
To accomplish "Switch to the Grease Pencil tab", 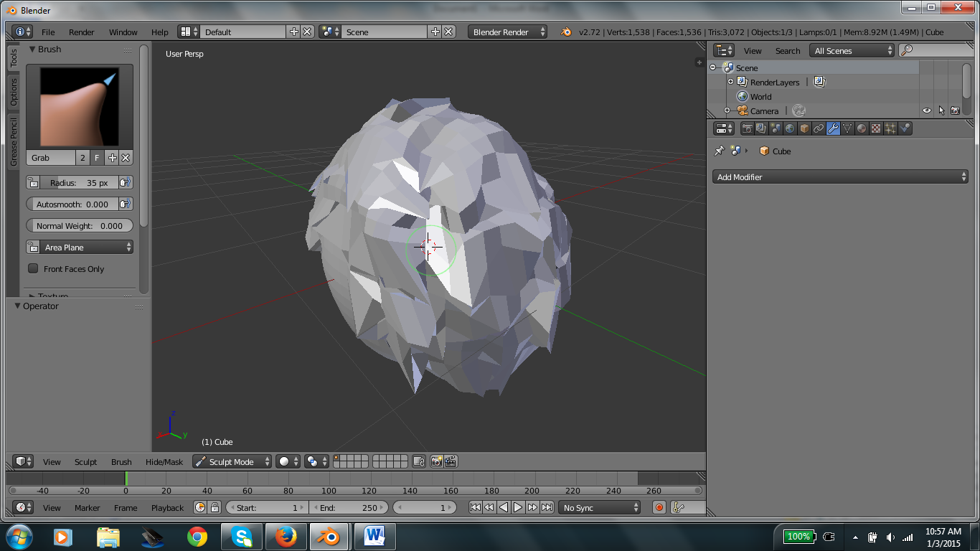I will coord(14,142).
